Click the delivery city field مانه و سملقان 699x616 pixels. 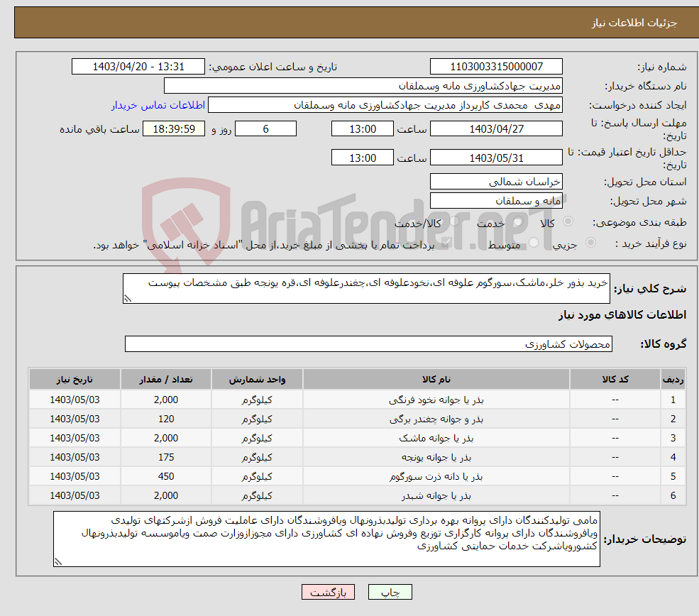(x=496, y=201)
